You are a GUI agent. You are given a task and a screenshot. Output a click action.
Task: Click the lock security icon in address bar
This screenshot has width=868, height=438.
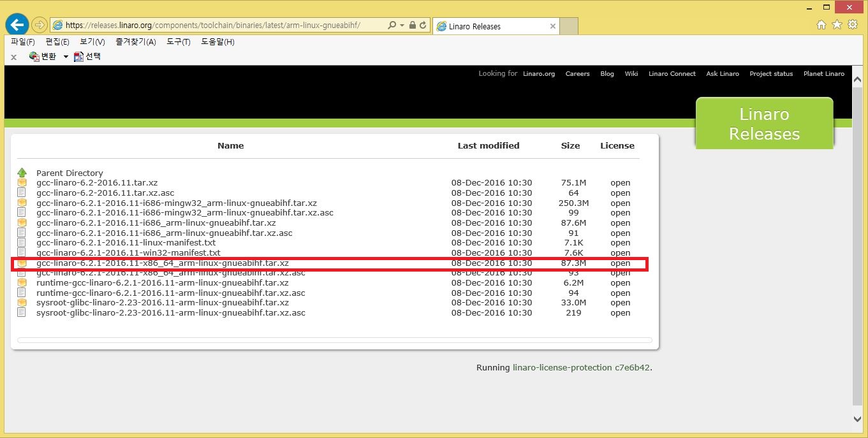(x=413, y=26)
